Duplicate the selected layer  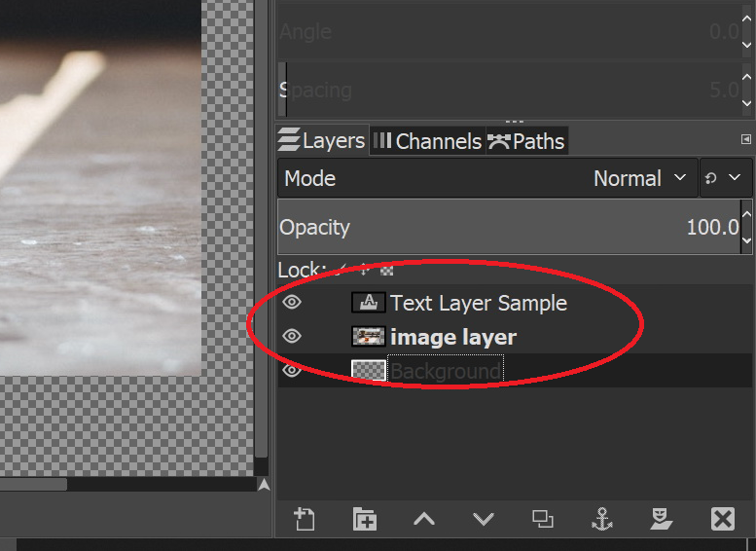click(x=543, y=519)
